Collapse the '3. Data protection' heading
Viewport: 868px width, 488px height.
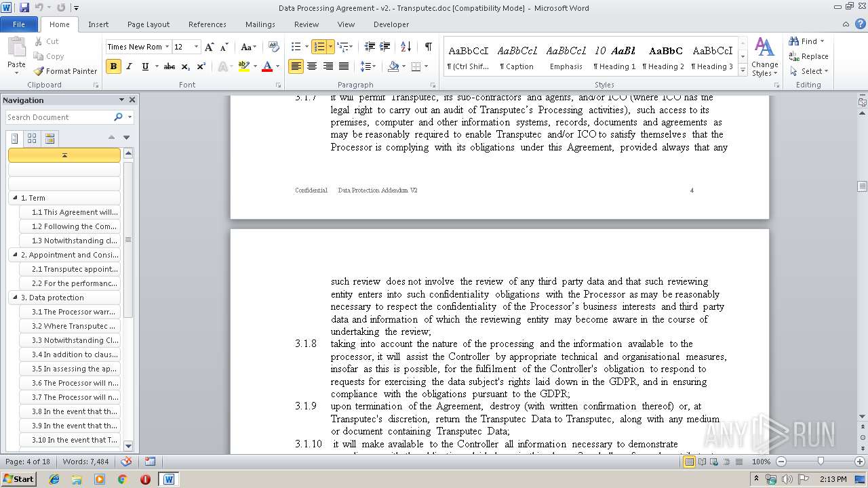tap(15, 298)
